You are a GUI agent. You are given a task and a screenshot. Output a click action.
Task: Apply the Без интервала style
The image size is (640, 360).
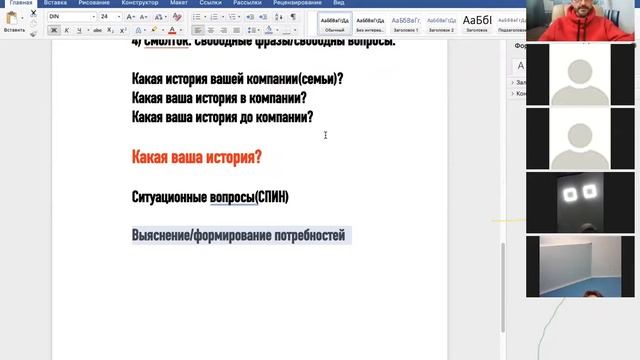(x=370, y=24)
